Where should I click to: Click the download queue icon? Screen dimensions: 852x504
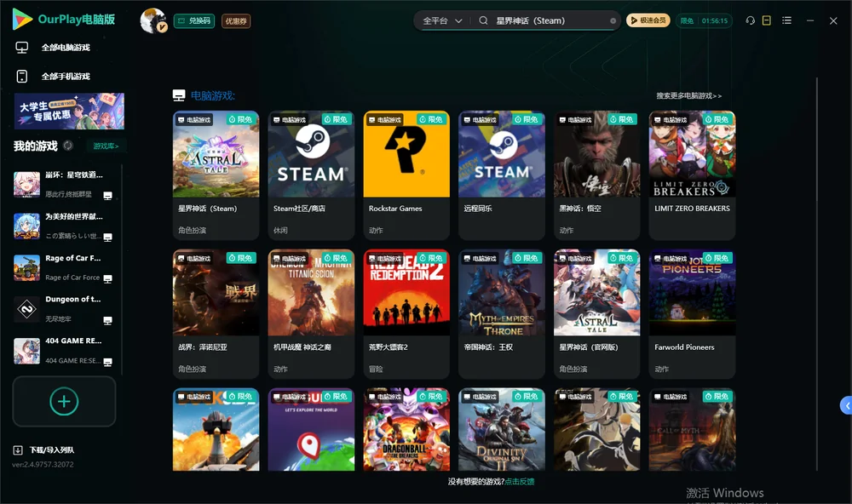coord(17,450)
